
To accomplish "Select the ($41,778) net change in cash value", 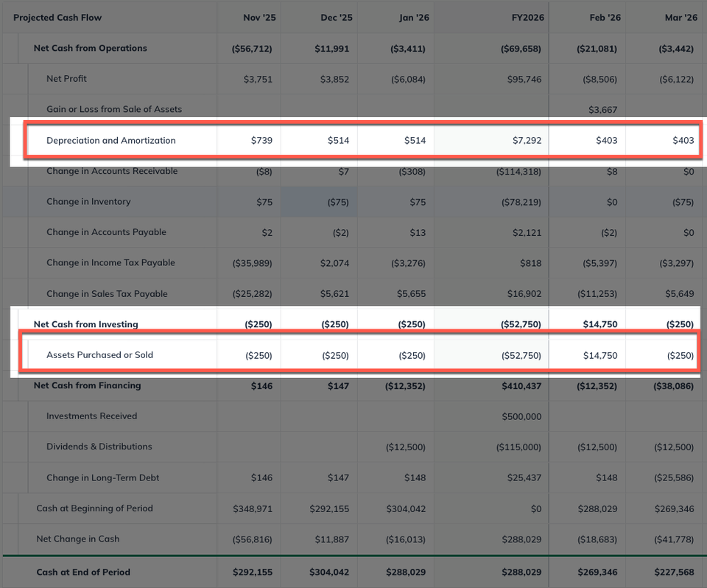I will pos(674,539).
